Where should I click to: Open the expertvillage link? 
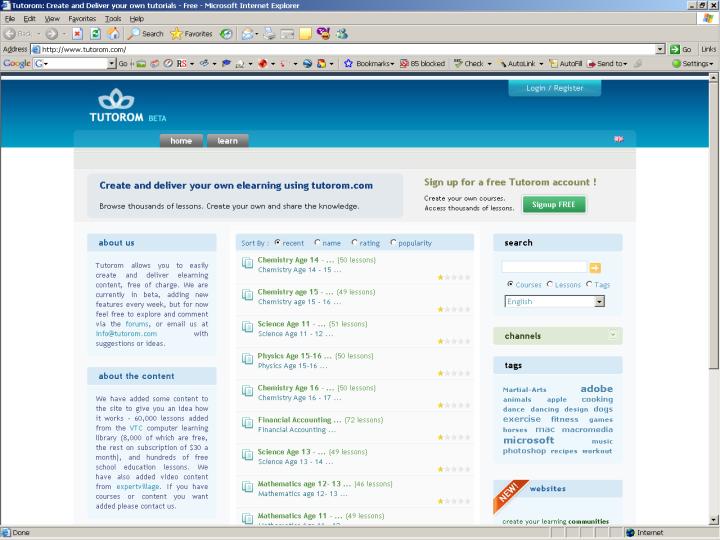point(138,486)
